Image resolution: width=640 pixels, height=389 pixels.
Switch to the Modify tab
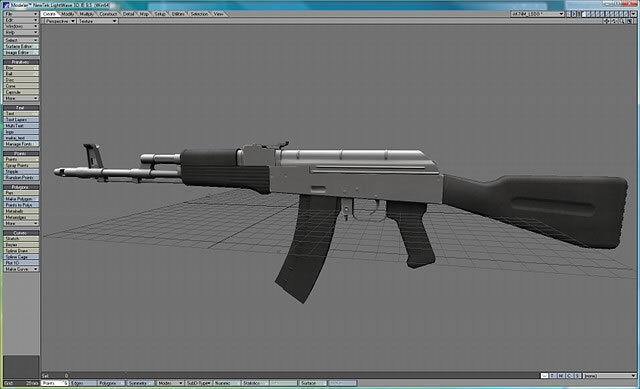tap(68, 14)
